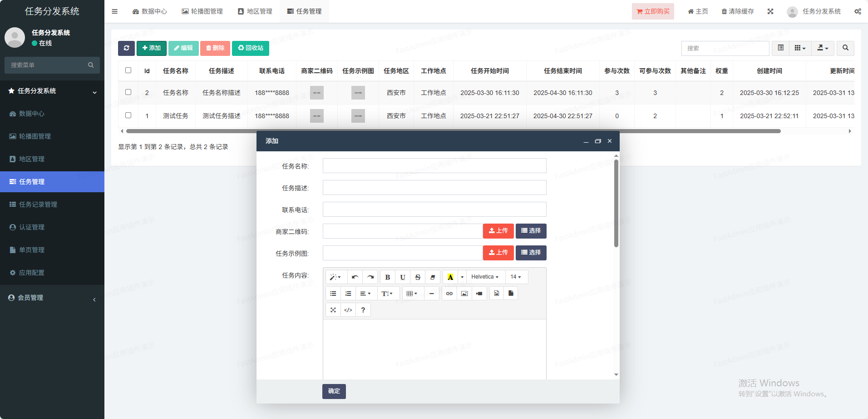Click 上传 button for 商家二维码
This screenshot has width=868, height=419.
[498, 231]
